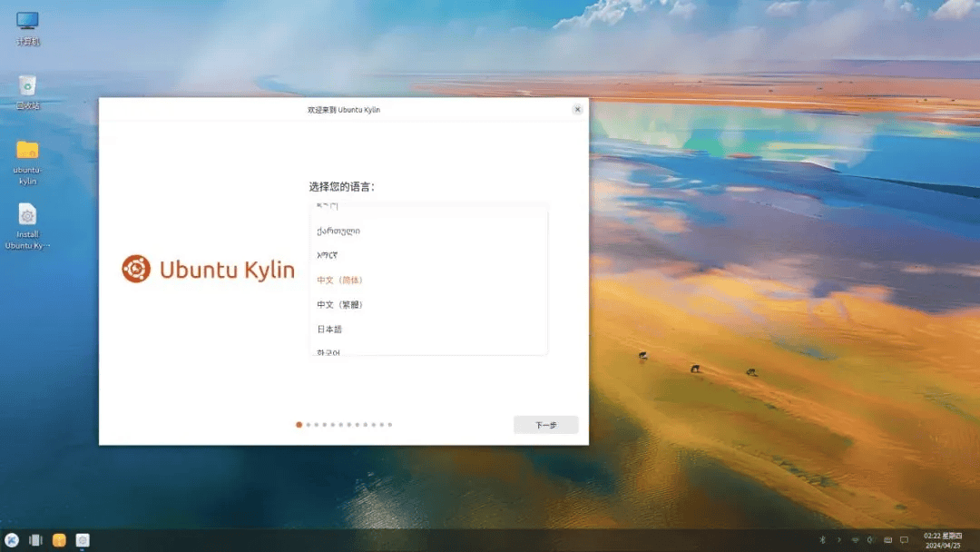Close the Ubuntu Kylin welcome window

[x=577, y=109]
